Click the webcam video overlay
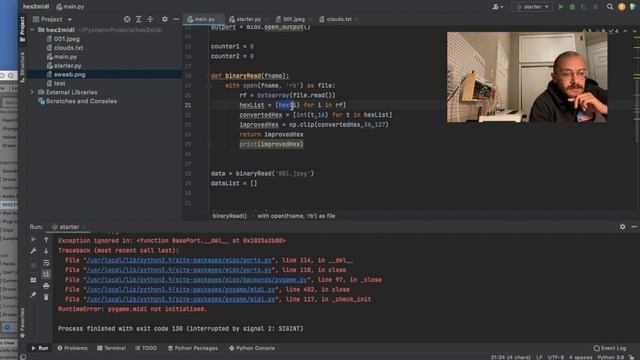The height and width of the screenshot is (360, 640). click(x=527, y=77)
